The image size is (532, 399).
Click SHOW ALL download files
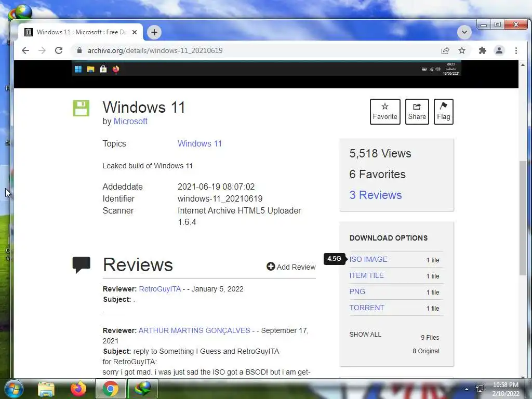click(365, 335)
